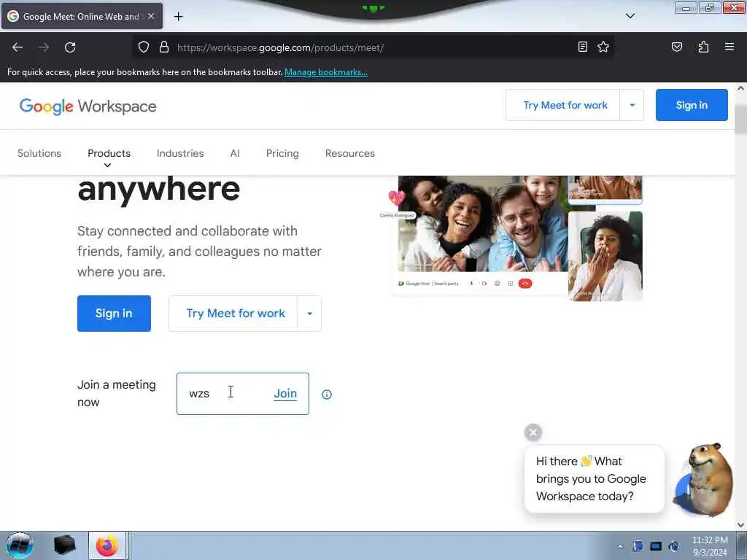Expand header Try Meet dropdown arrow
The image size is (747, 560).
[x=632, y=105]
